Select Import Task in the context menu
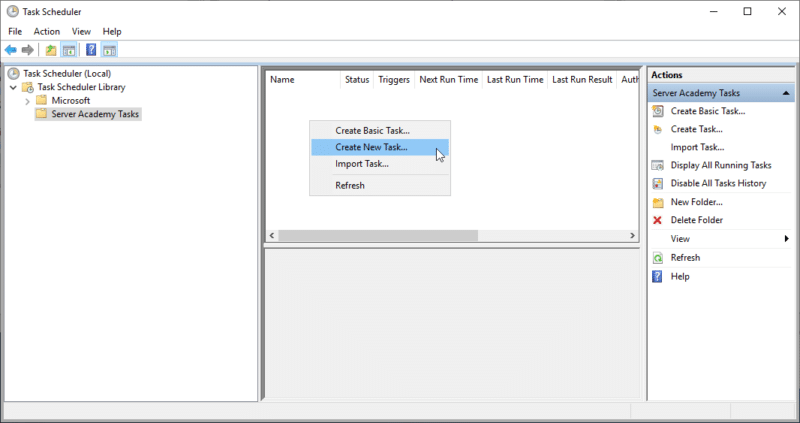The height and width of the screenshot is (423, 800). (361, 164)
